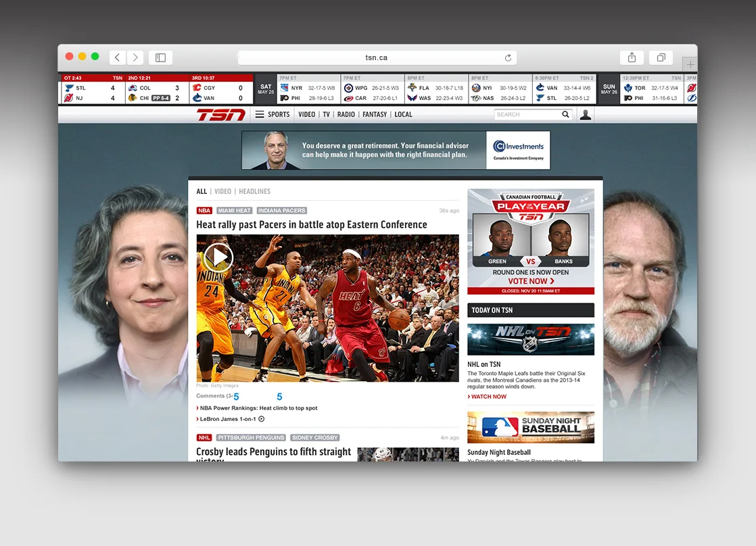
Task: Click the red NHL tag
Action: tap(204, 438)
